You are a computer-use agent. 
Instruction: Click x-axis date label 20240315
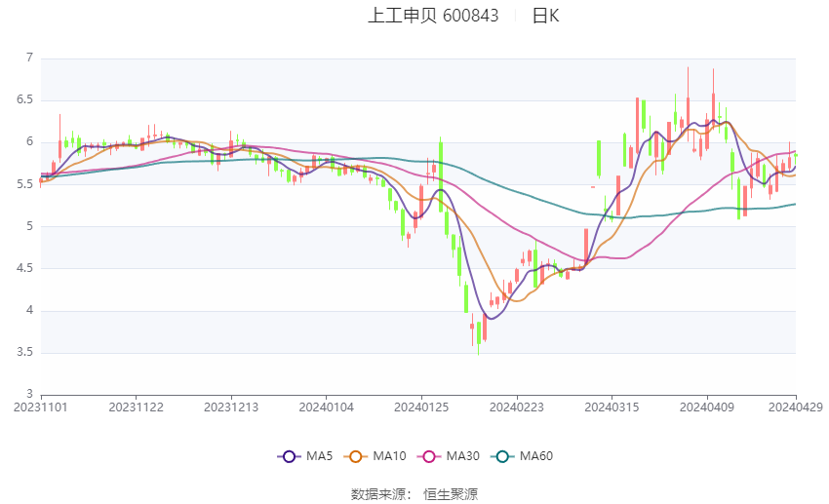coord(612,407)
